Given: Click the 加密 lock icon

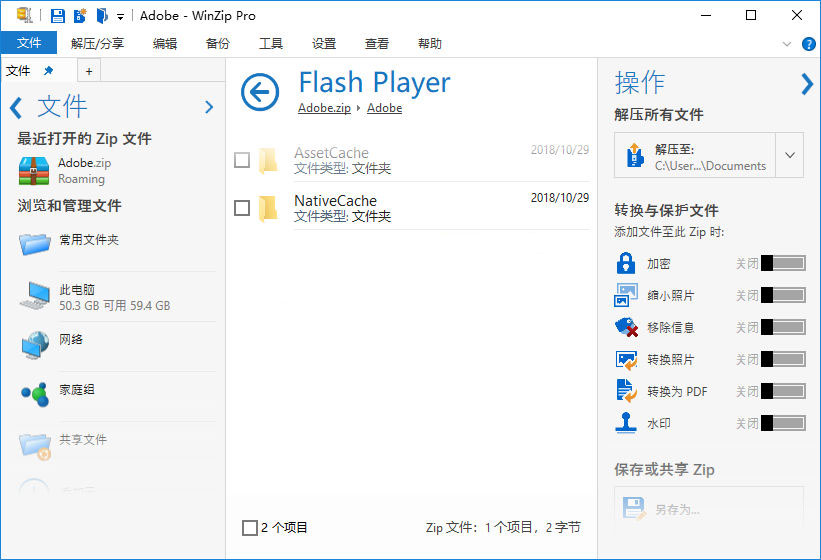Looking at the screenshot, I should [x=626, y=263].
